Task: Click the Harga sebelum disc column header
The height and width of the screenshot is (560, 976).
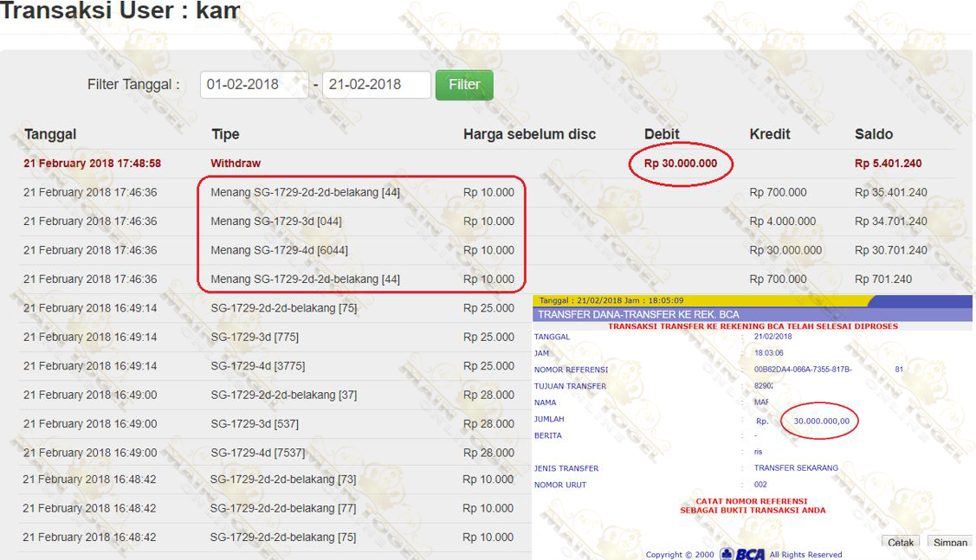Action: pos(529,134)
